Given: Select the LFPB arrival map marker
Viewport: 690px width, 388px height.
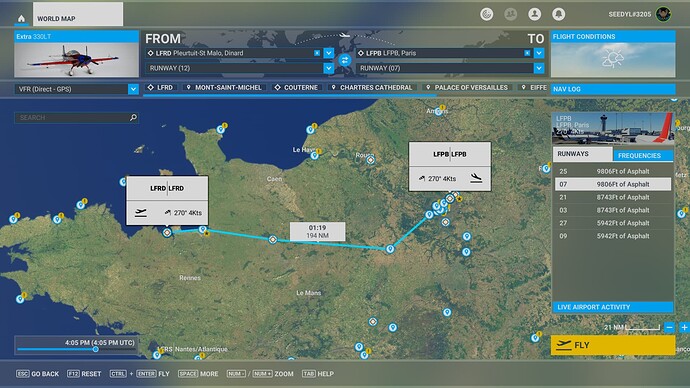Looking at the screenshot, I should tap(450, 198).
